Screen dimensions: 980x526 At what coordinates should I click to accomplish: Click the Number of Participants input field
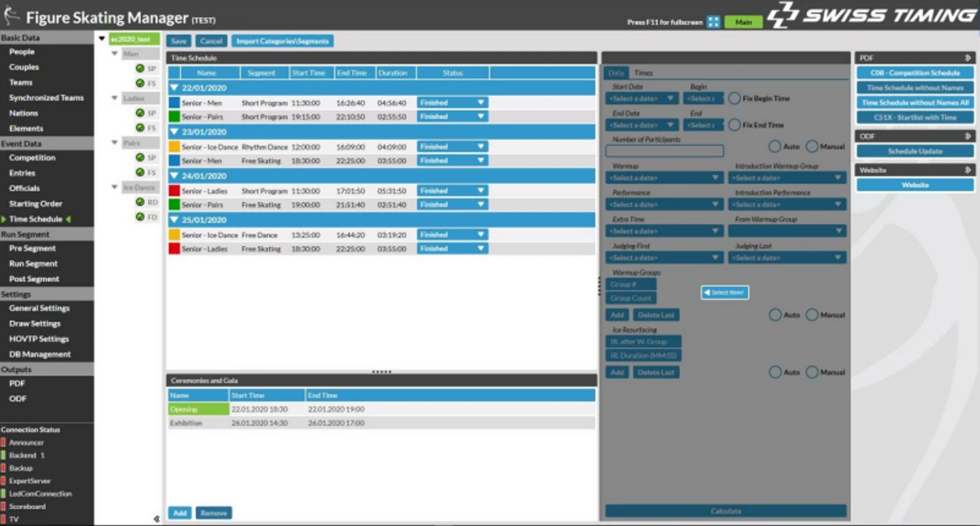pos(665,151)
